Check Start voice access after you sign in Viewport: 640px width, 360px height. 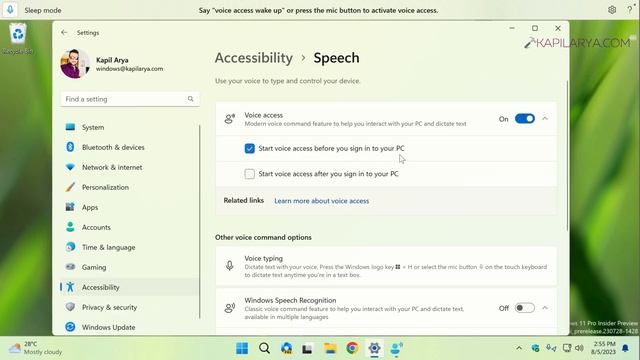249,174
